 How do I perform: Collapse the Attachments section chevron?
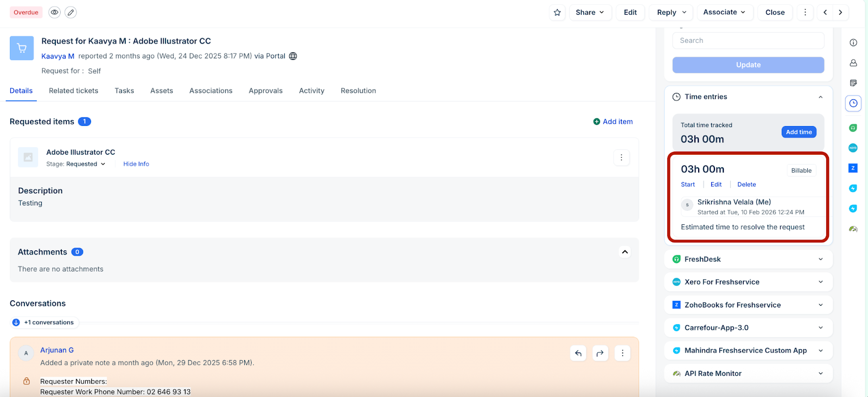point(625,252)
